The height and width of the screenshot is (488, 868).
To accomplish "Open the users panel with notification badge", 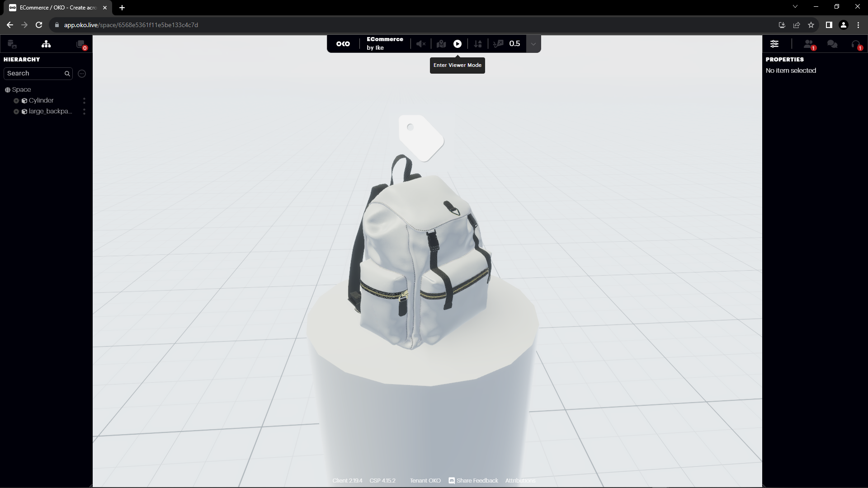I will [x=808, y=44].
